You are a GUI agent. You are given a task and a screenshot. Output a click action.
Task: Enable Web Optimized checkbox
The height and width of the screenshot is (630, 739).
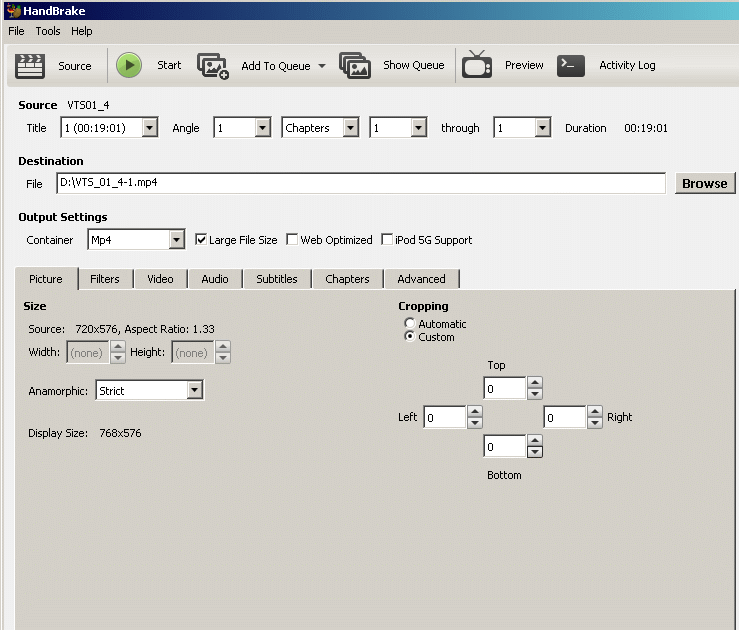(292, 239)
